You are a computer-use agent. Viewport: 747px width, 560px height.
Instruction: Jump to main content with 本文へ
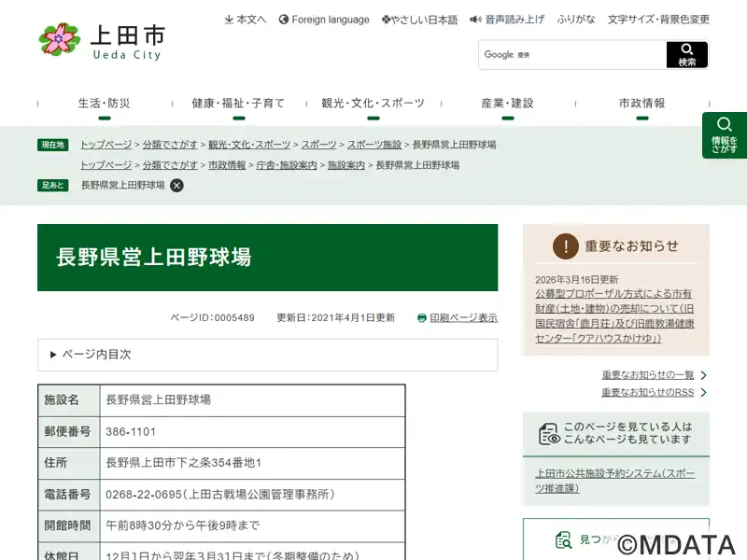tap(245, 19)
